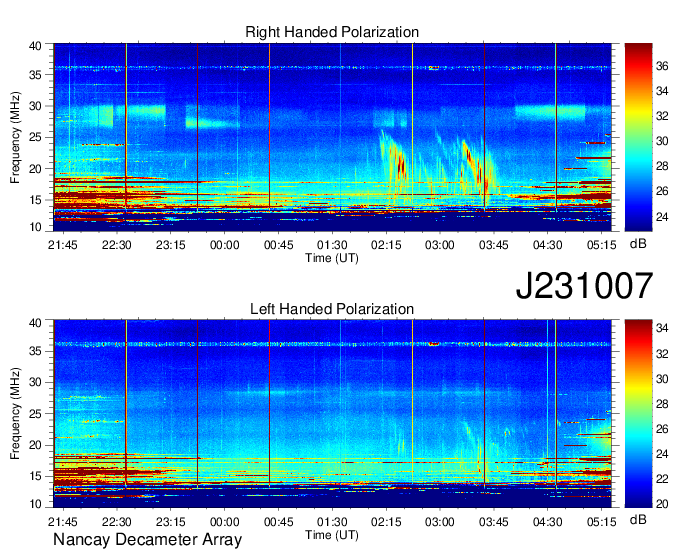Viewport: 680px width, 552px height.
Task: Click 'Time (UT)' label under upper plot
Action: coord(332,258)
